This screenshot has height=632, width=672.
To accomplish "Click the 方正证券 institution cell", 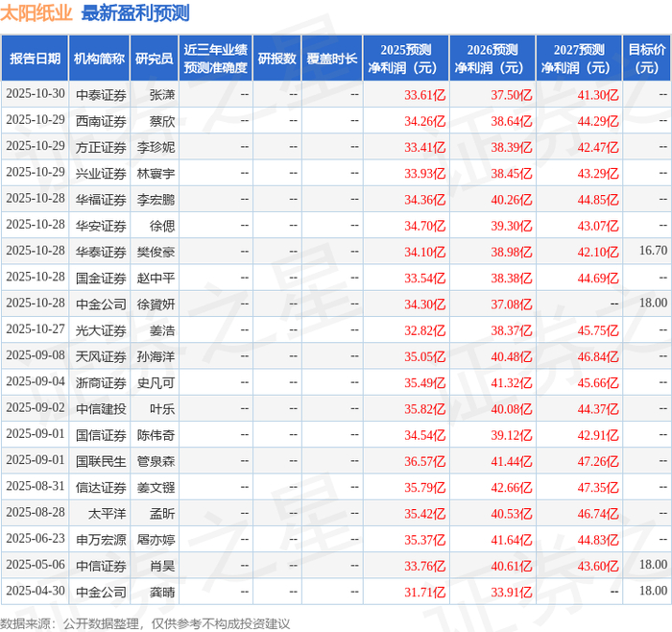I will click(101, 147).
